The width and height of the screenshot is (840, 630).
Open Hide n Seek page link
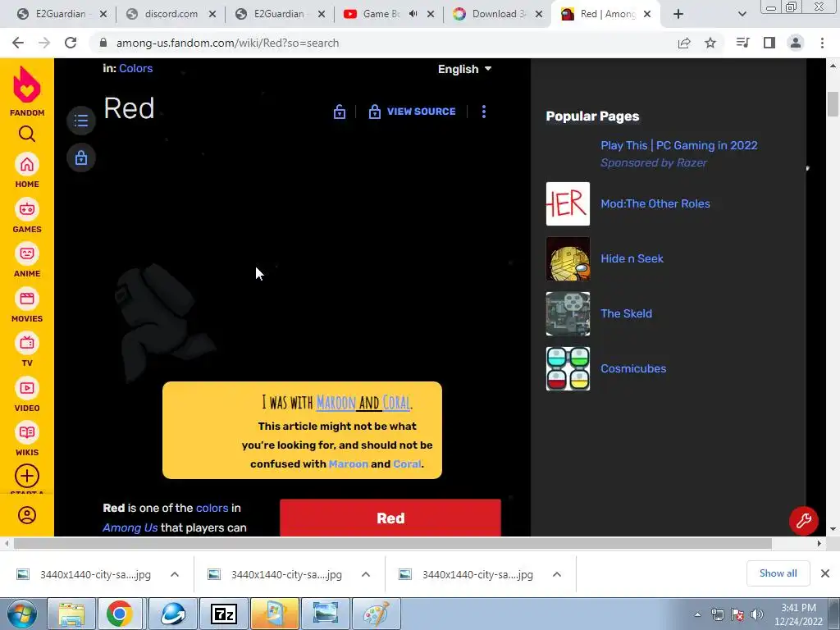click(632, 258)
